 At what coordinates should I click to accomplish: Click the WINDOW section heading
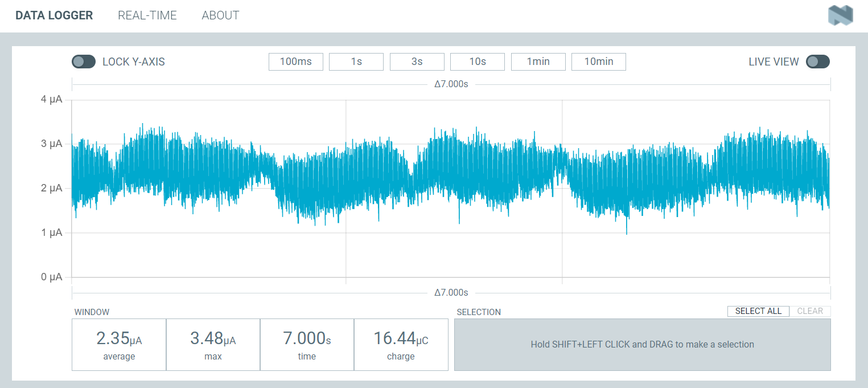(92, 312)
